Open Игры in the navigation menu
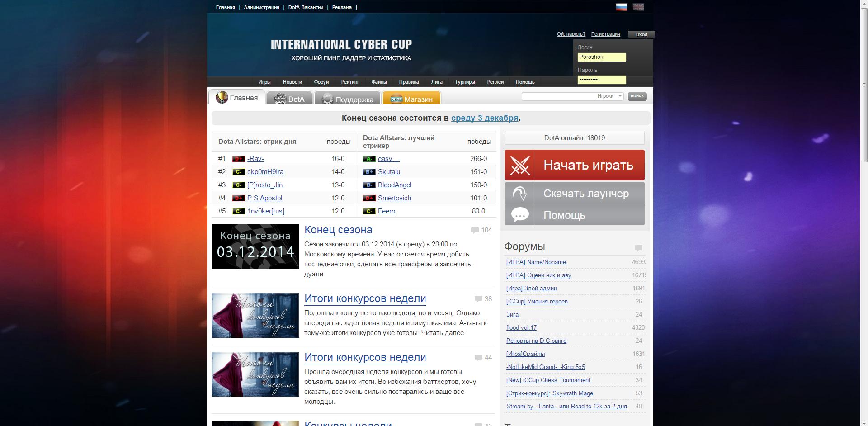The height and width of the screenshot is (426, 868). [264, 82]
